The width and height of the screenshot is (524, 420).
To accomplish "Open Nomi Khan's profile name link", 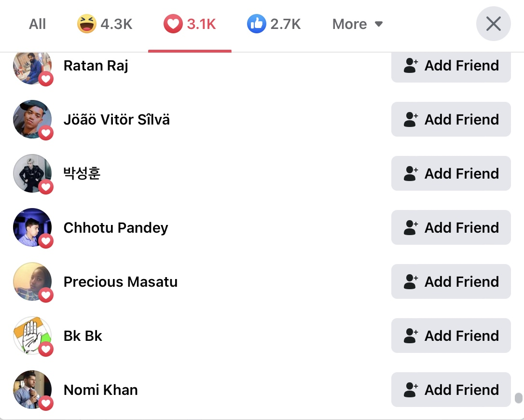I will [100, 390].
